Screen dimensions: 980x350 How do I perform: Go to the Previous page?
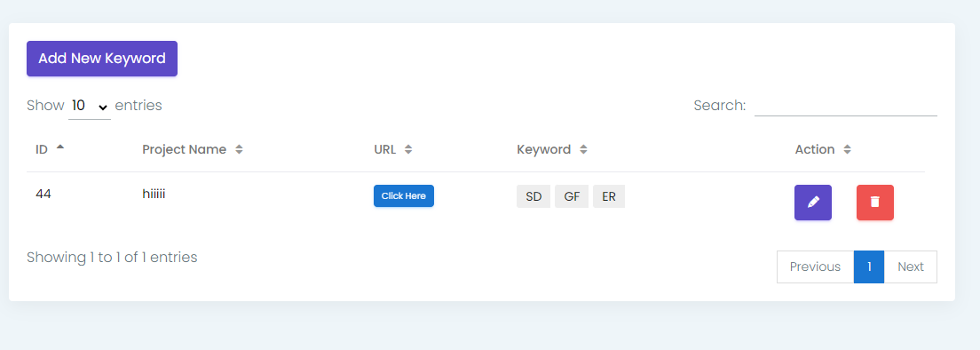point(815,266)
